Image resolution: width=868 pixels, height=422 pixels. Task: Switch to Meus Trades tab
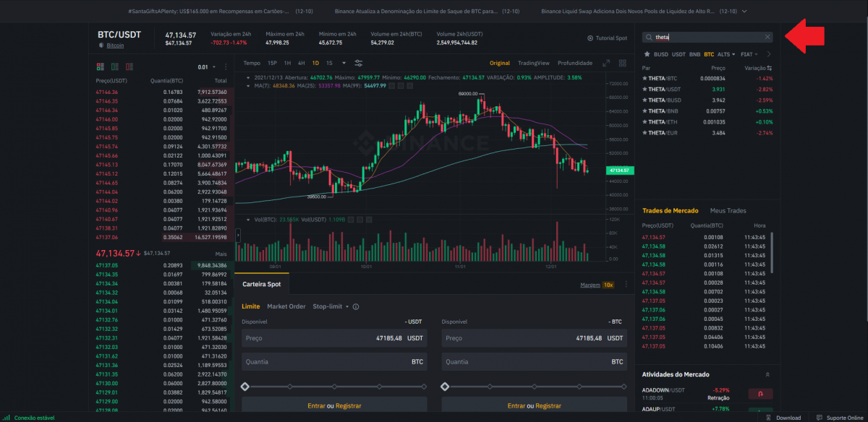click(x=728, y=211)
